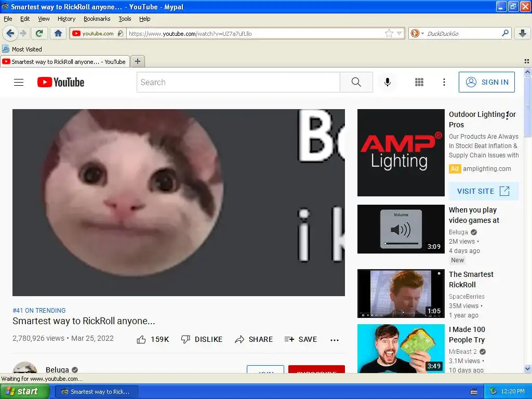Click the DISLIKE thumbs down button
532x399 pixels.
[202, 339]
